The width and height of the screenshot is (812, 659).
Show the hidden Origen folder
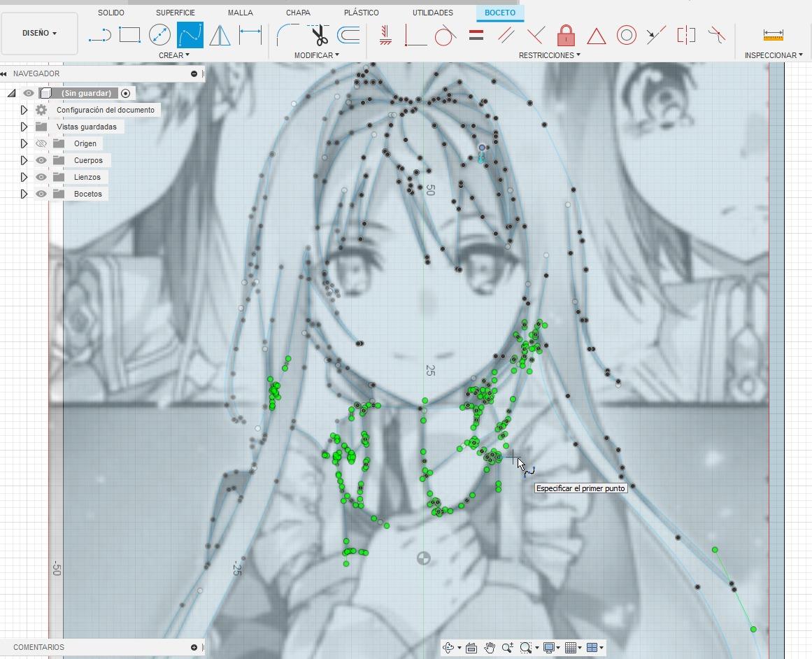point(41,143)
